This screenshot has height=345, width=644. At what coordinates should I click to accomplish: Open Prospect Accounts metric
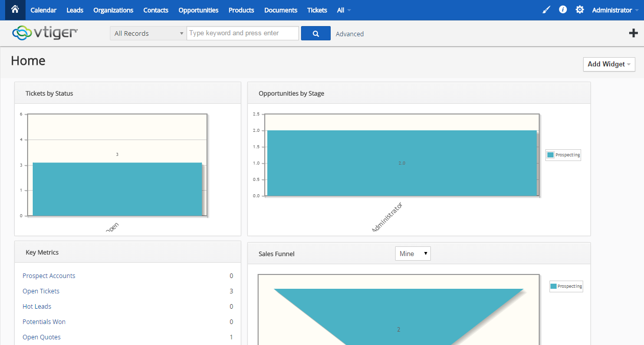(x=49, y=275)
